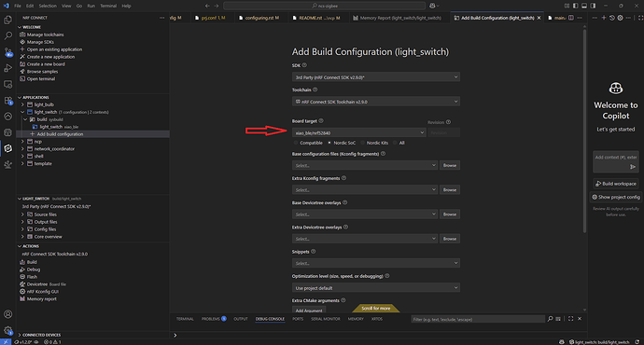Open the SDK dropdown
The image size is (644, 345).
(376, 77)
